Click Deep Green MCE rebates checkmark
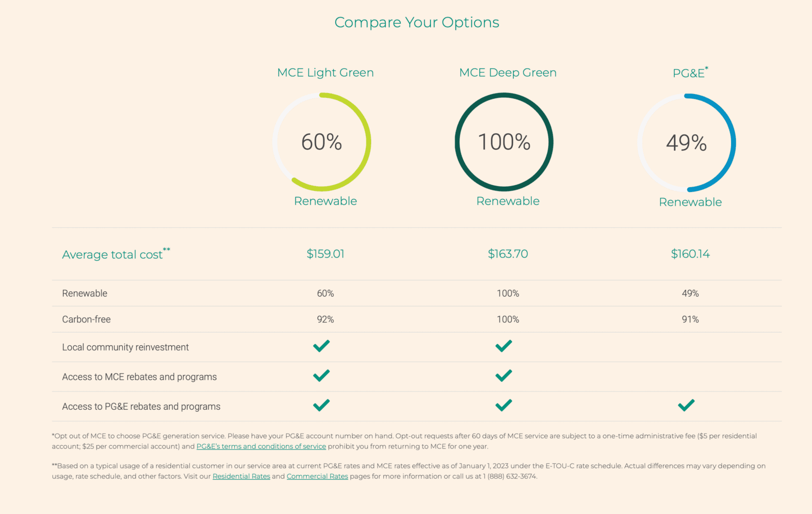Viewport: 812px width, 514px height. pyautogui.click(x=504, y=375)
